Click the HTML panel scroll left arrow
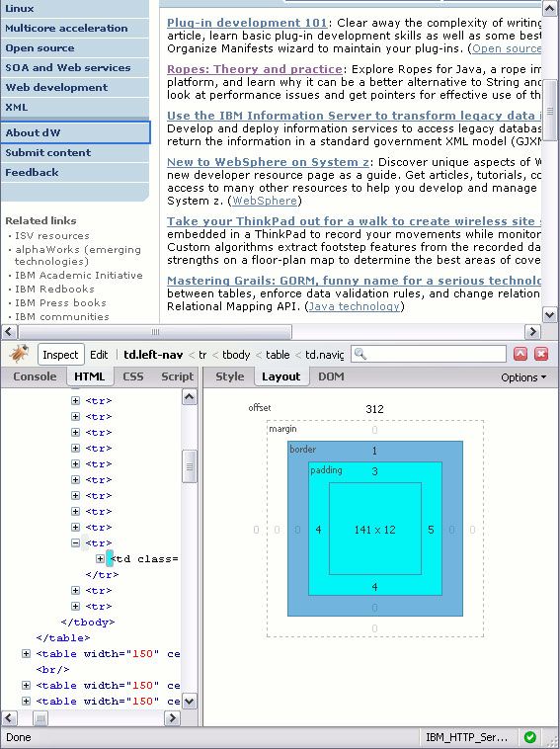The width and height of the screenshot is (560, 749). pyautogui.click(x=10, y=718)
